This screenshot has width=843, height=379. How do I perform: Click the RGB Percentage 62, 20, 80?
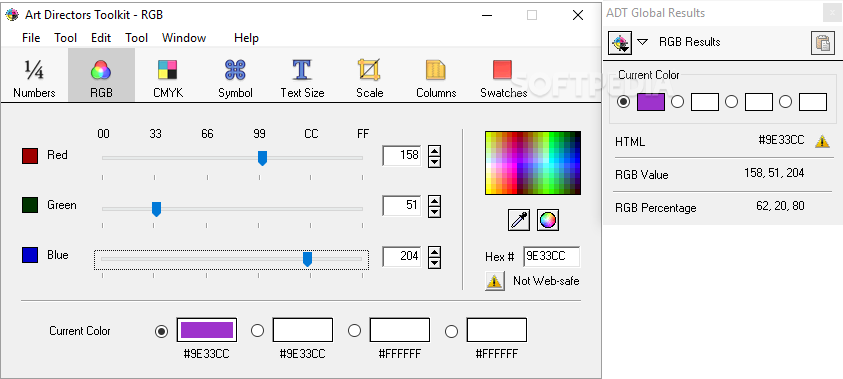tap(780, 206)
